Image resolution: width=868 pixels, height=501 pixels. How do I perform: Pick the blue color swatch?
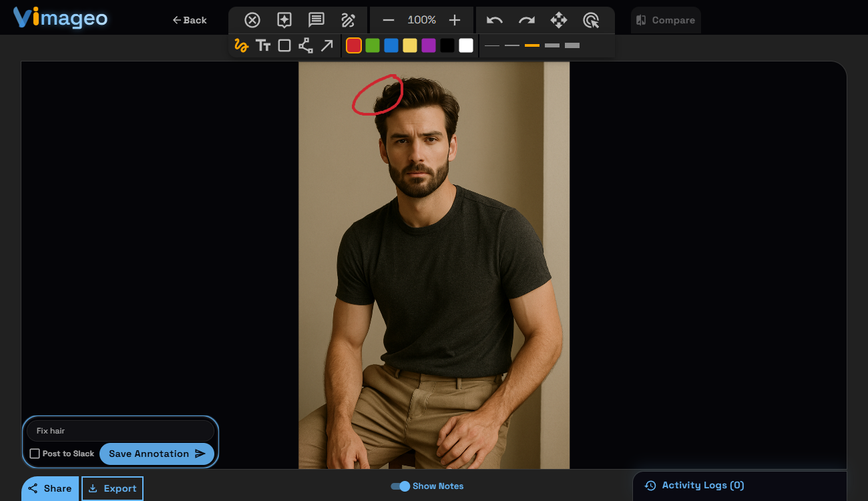[391, 45]
